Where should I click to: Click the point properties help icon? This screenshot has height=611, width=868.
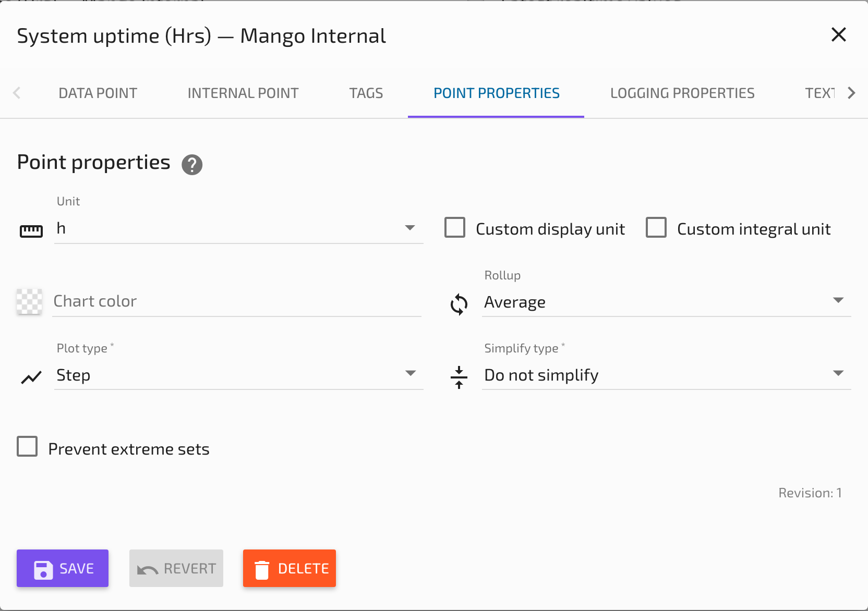[x=192, y=164]
